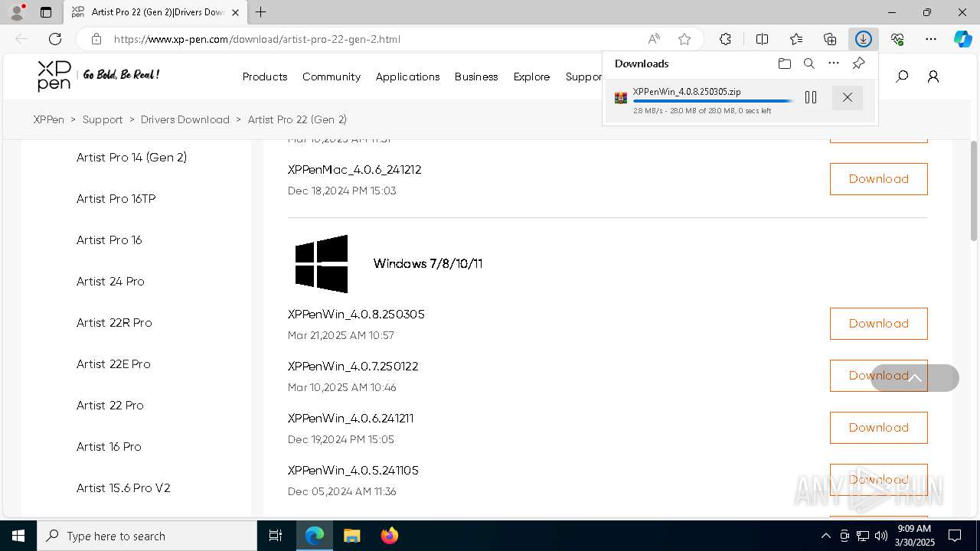Select Artist 22R Pro in sidebar

click(114, 323)
